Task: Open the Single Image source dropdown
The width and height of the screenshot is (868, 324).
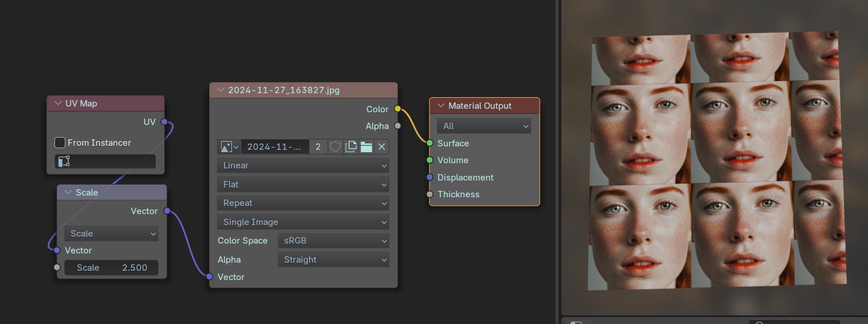Action: click(x=303, y=222)
